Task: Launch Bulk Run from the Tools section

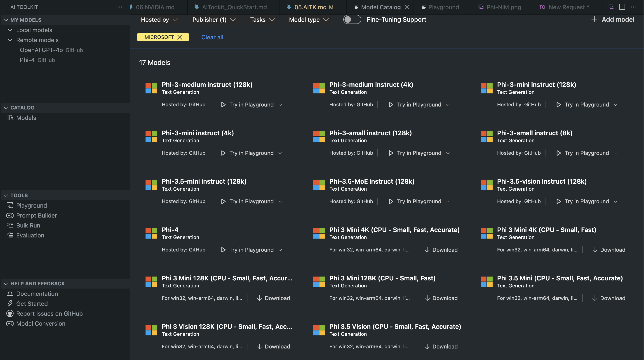Action: pyautogui.click(x=28, y=225)
